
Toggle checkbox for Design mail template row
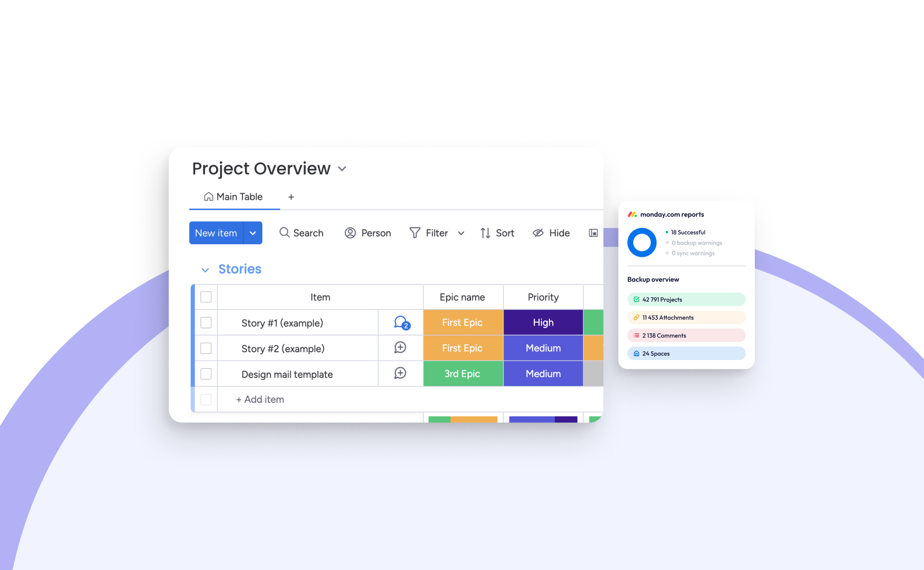tap(206, 374)
